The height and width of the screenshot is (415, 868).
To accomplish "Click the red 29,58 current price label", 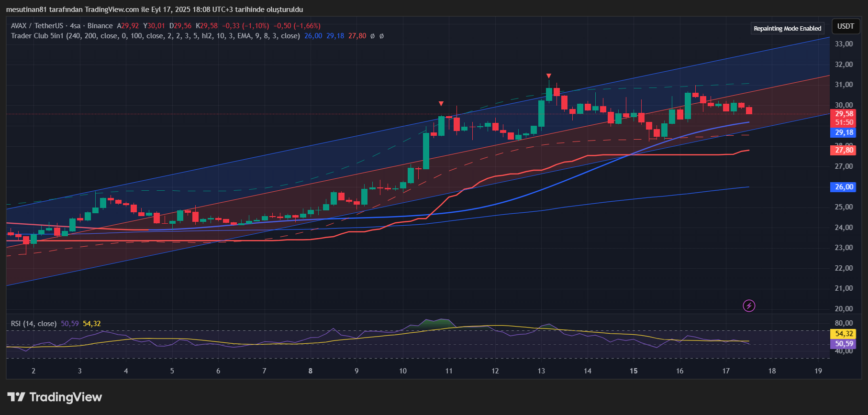I will 844,114.
